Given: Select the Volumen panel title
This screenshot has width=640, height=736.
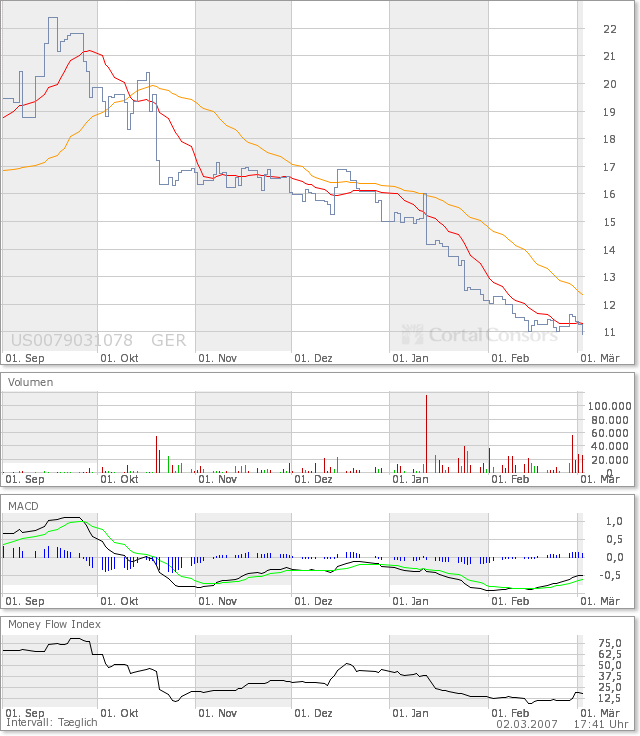Looking at the screenshot, I should 31,382.
